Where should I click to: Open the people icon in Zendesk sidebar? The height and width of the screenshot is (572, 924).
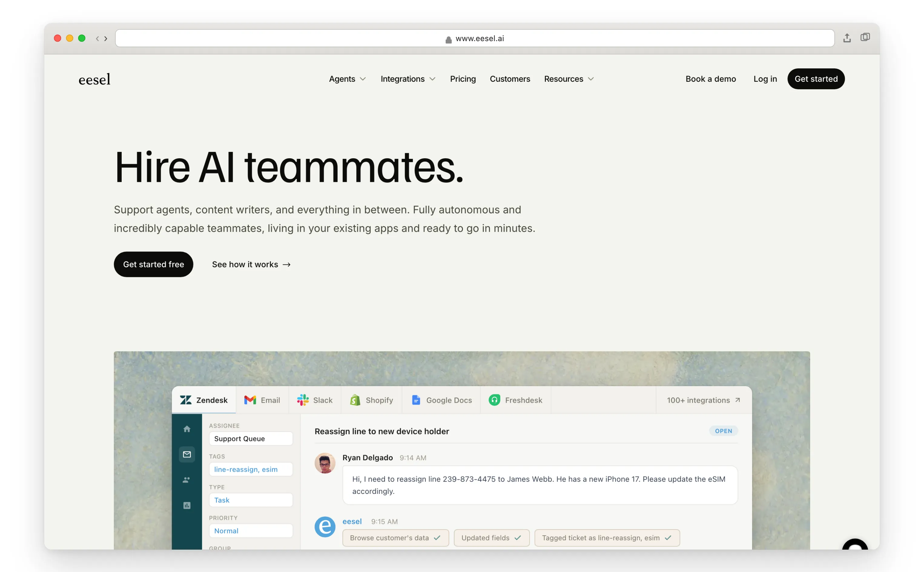click(187, 480)
